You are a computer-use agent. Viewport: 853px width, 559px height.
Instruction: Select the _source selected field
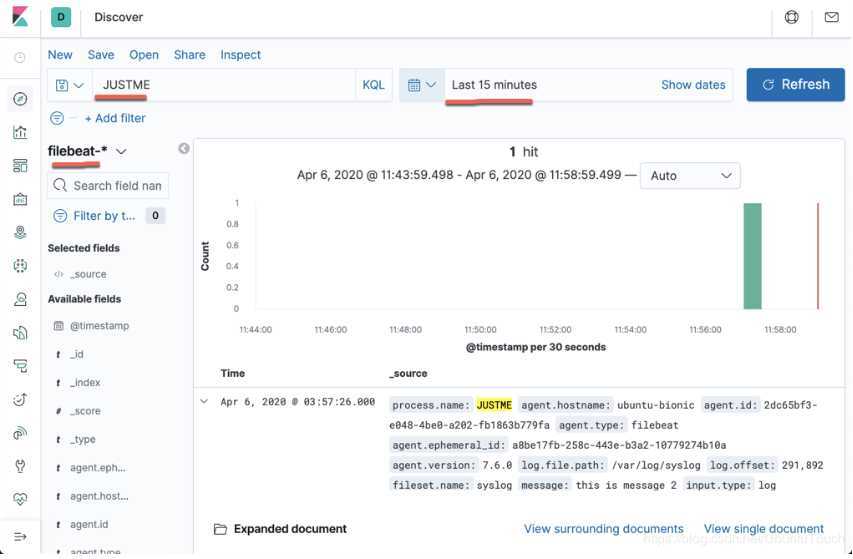coord(88,274)
